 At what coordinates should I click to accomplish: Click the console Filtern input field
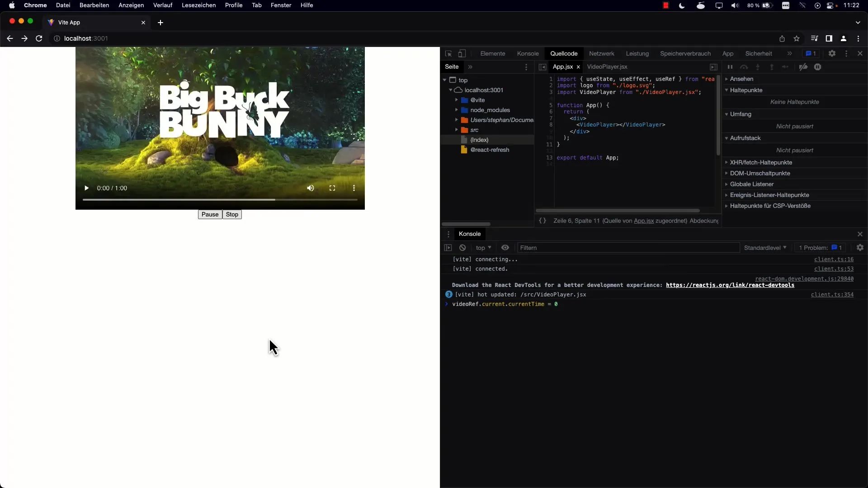(628, 248)
